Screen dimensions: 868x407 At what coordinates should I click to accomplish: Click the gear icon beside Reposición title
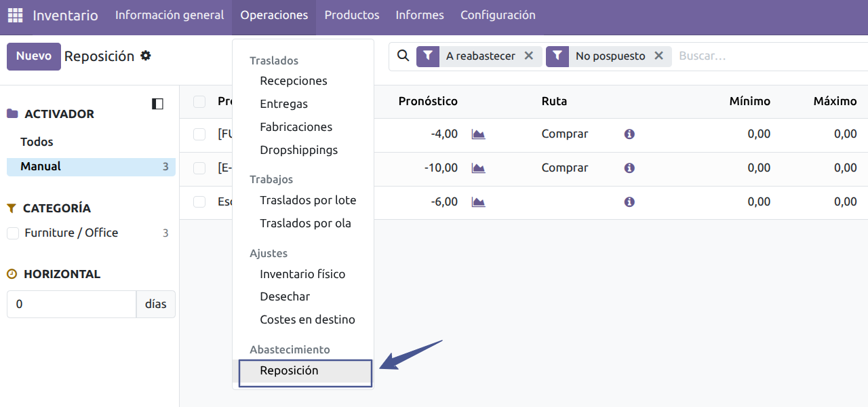(x=146, y=56)
